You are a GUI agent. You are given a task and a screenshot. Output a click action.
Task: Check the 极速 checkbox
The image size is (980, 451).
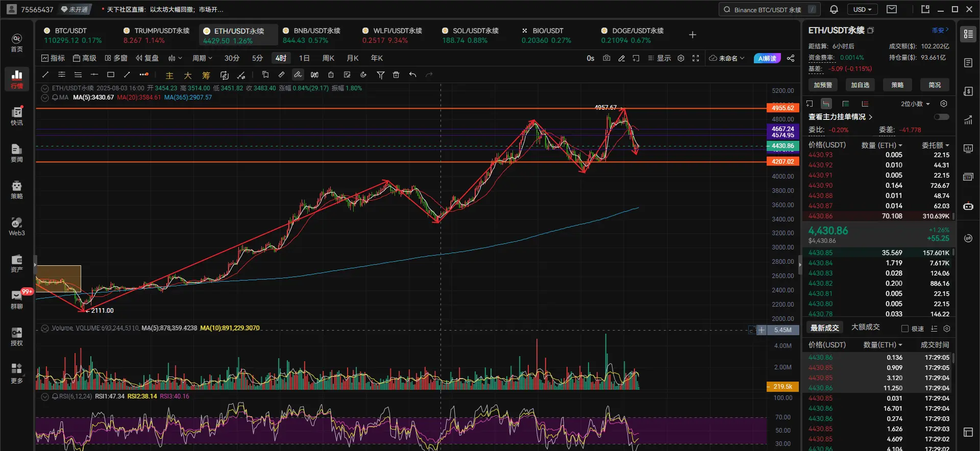point(905,329)
